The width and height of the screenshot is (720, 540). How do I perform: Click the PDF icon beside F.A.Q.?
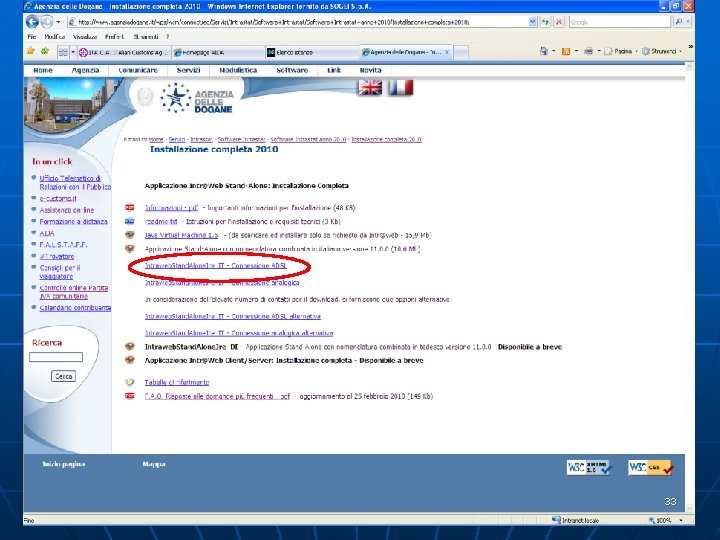(130, 396)
